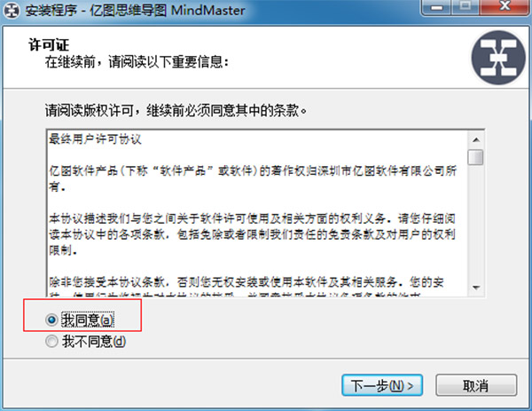Image resolution: width=532 pixels, height=411 pixels.
Task: Click the bold 许可证 heading
Action: click(x=49, y=45)
